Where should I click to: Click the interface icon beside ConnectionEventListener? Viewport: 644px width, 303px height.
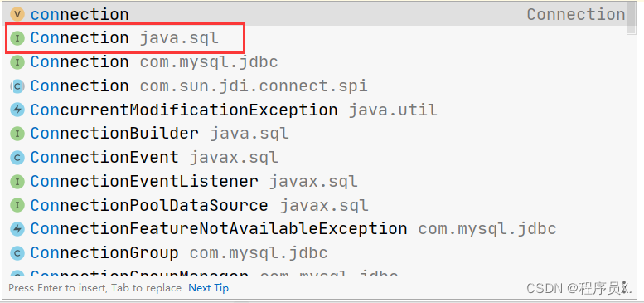tap(17, 181)
